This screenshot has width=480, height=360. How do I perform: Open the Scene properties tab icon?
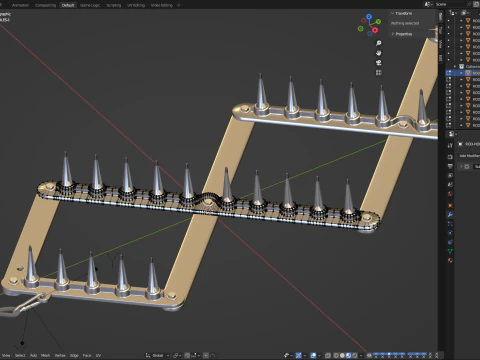(x=450, y=184)
